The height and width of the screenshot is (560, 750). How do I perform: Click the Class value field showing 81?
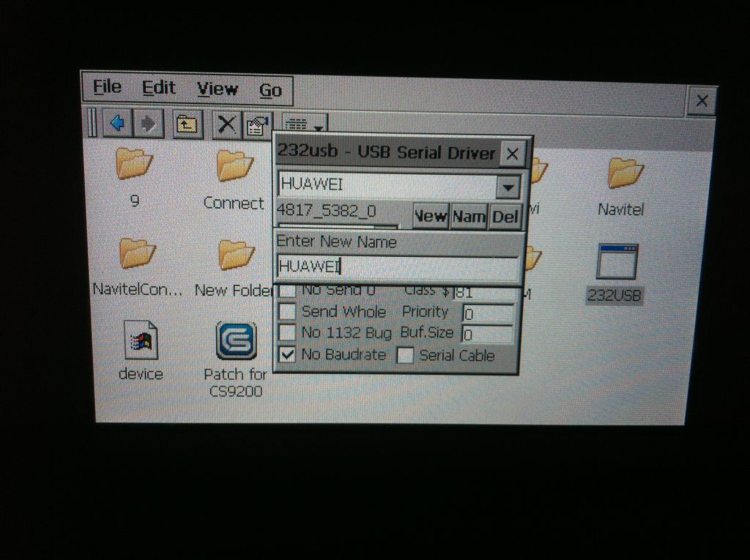click(x=485, y=293)
